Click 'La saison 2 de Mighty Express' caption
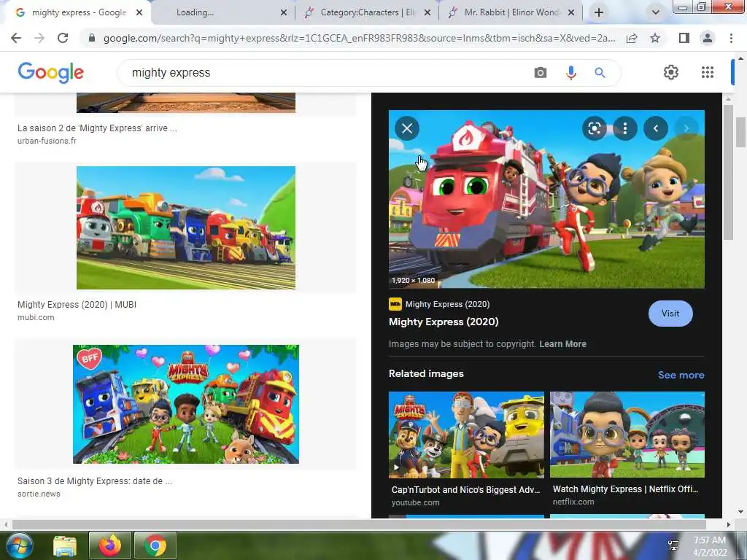The width and height of the screenshot is (747, 560). [97, 128]
